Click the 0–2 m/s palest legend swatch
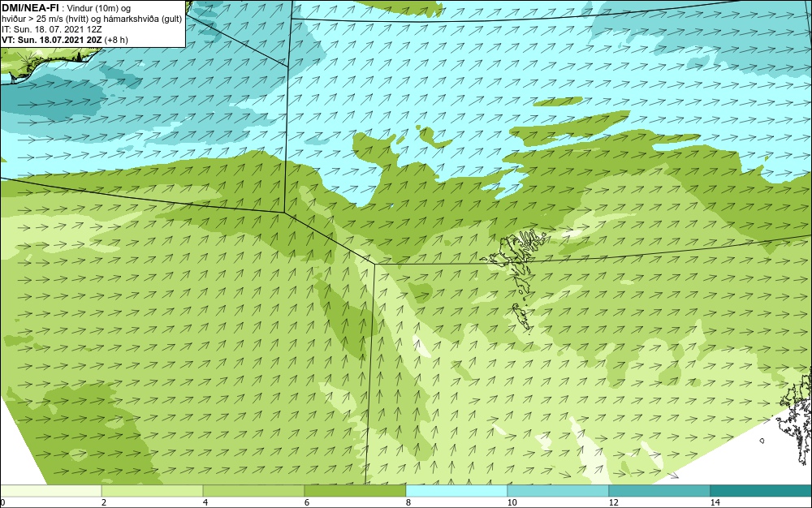Screen dimensions: 812x508 50,491
